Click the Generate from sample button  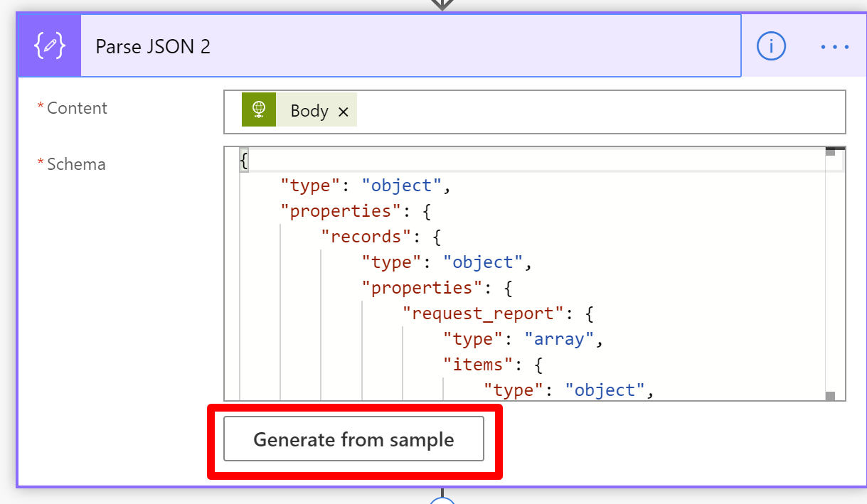pos(353,439)
